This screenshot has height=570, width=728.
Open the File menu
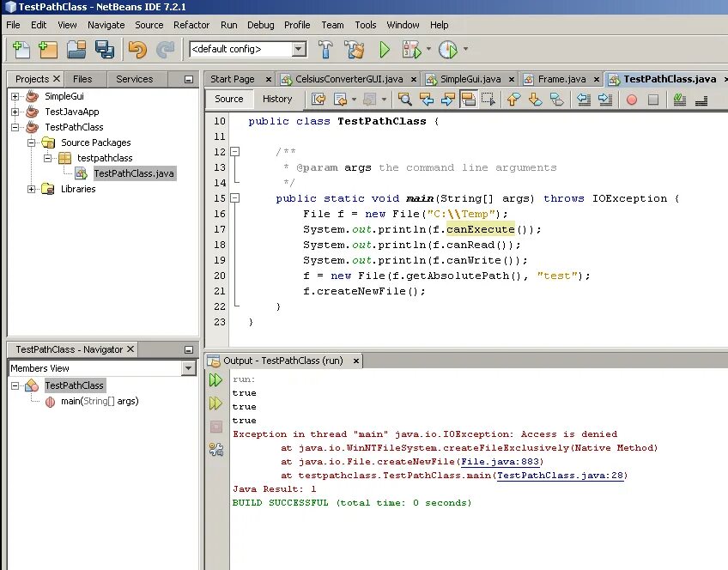pyautogui.click(x=13, y=25)
